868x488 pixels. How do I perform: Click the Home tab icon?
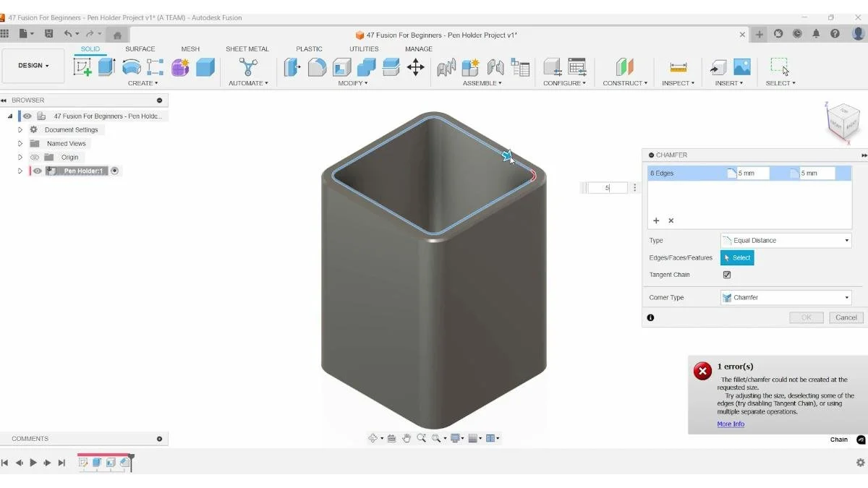click(117, 35)
